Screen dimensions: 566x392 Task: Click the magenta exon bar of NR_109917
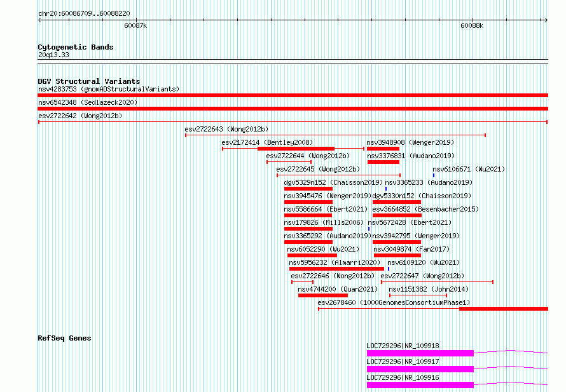pyautogui.click(x=420, y=369)
